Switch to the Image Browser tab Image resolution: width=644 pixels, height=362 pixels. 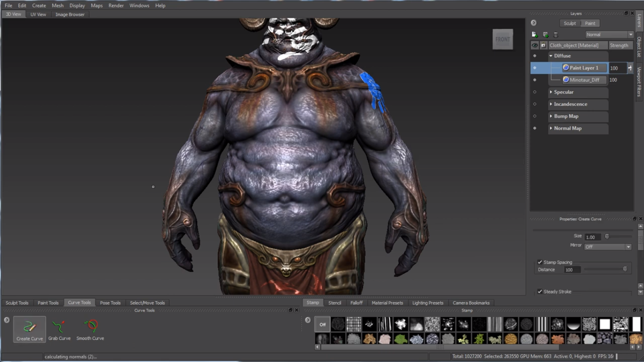pos(70,14)
